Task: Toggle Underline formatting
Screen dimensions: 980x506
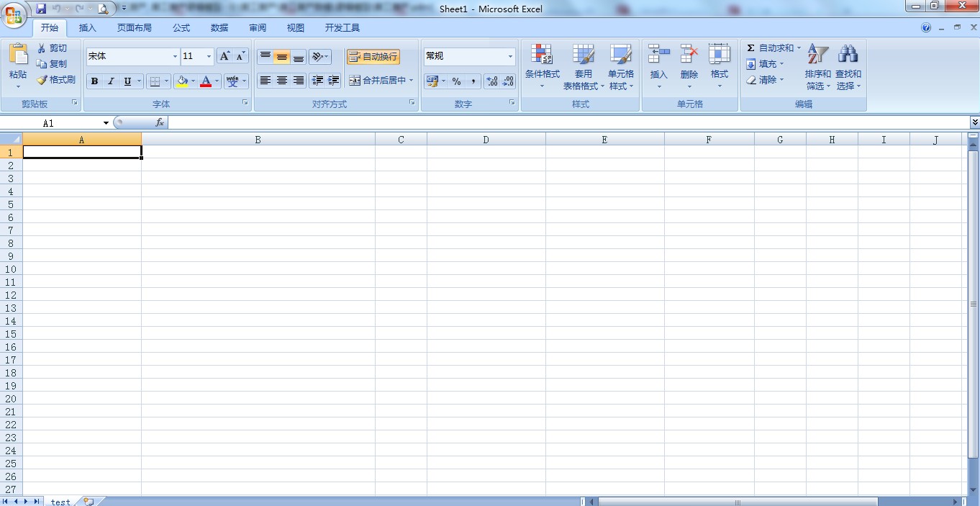Action: click(x=127, y=81)
